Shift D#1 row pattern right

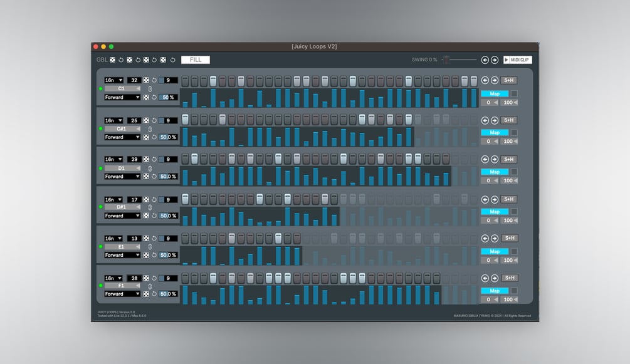coord(495,200)
